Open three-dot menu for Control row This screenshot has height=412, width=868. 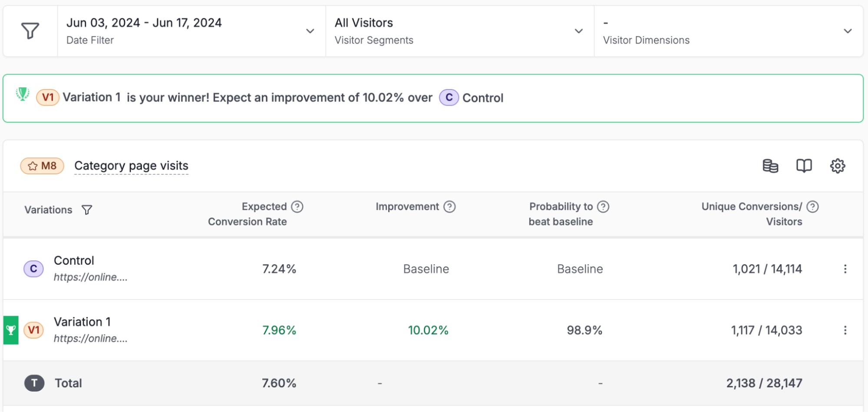click(845, 269)
